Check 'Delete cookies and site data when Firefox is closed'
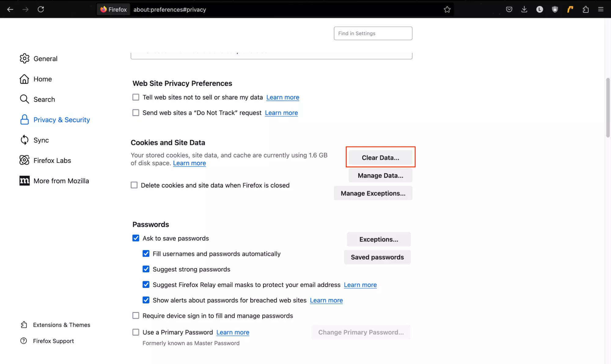Image resolution: width=611 pixels, height=364 pixels. tap(134, 185)
